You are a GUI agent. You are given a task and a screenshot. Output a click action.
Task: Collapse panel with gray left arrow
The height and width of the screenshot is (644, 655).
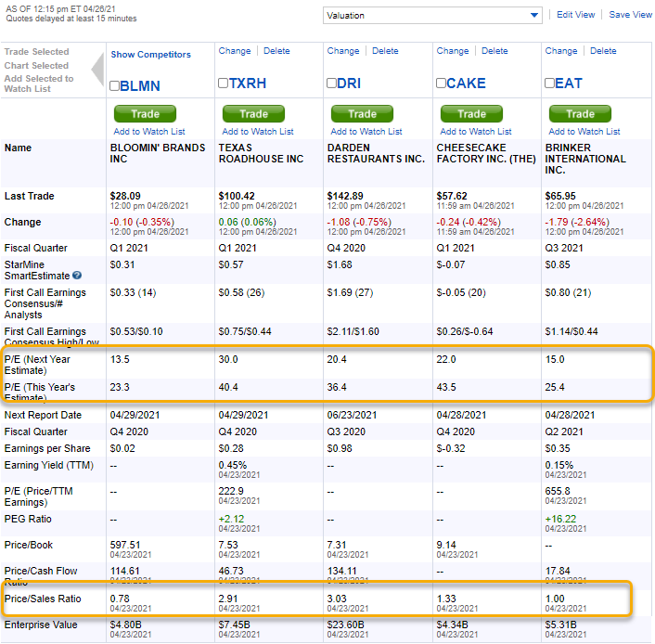[97, 69]
